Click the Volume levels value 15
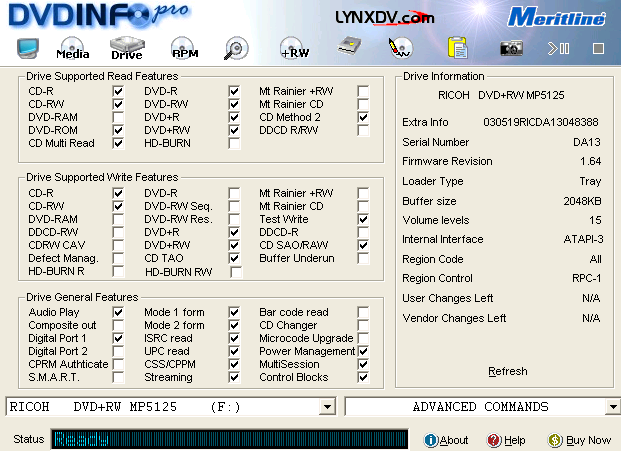The width and height of the screenshot is (621, 451). pos(595,220)
